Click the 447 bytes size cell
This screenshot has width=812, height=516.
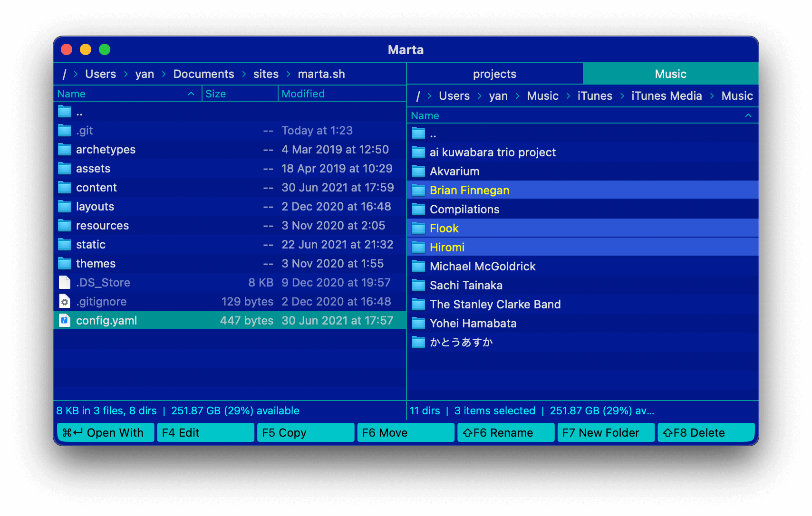247,321
